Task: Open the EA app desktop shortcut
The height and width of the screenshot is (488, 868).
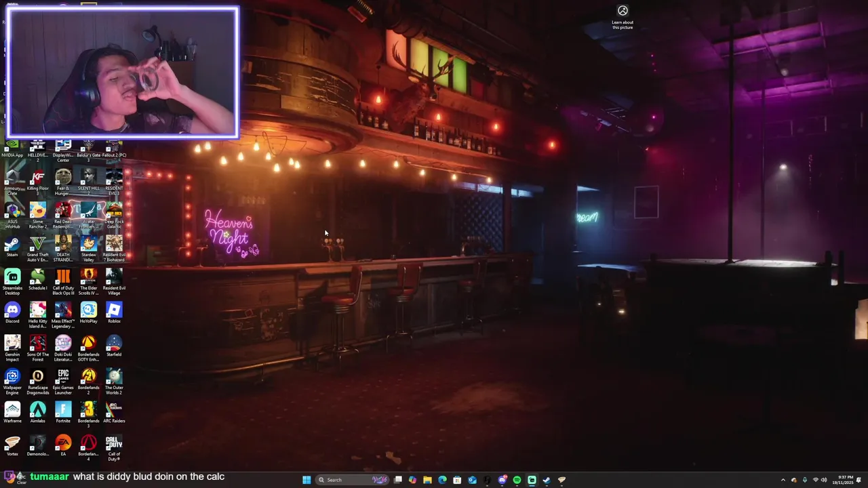Action: (63, 446)
